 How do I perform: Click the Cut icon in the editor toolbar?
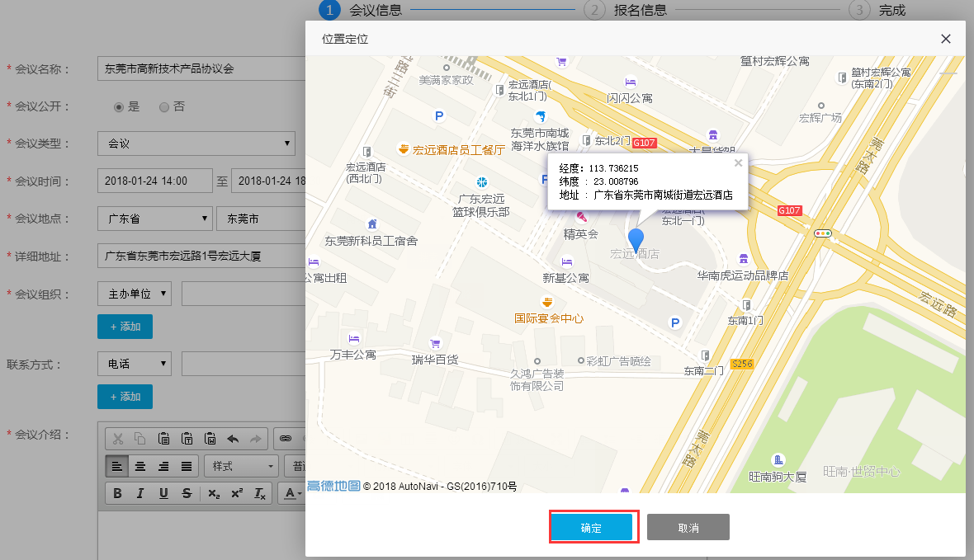(x=117, y=439)
